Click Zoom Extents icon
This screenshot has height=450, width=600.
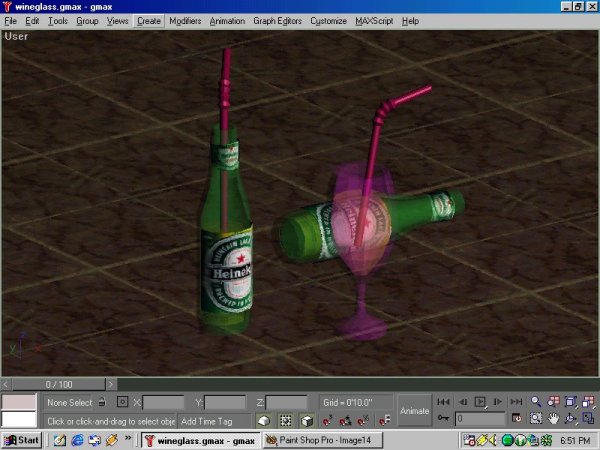pyautogui.click(x=571, y=402)
